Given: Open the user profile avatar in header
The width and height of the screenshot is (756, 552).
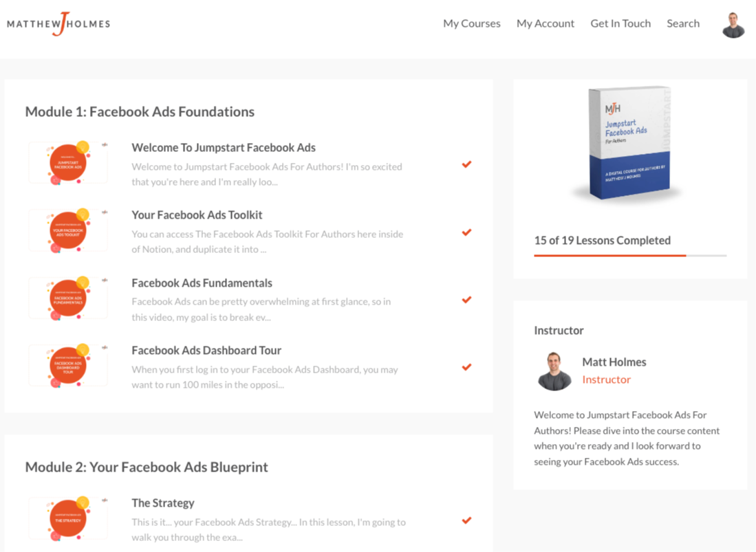Looking at the screenshot, I should tap(733, 25).
